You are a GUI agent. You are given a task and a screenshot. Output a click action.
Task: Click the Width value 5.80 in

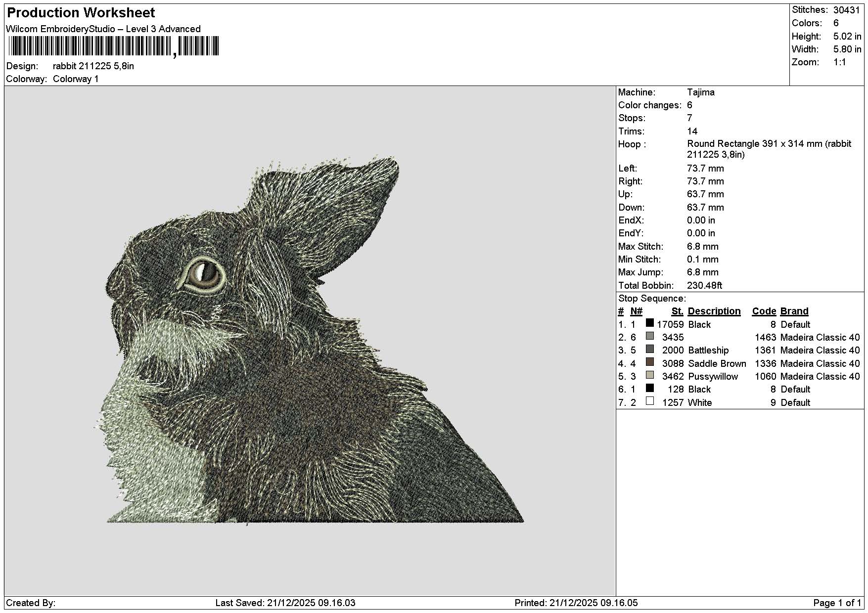pos(847,49)
